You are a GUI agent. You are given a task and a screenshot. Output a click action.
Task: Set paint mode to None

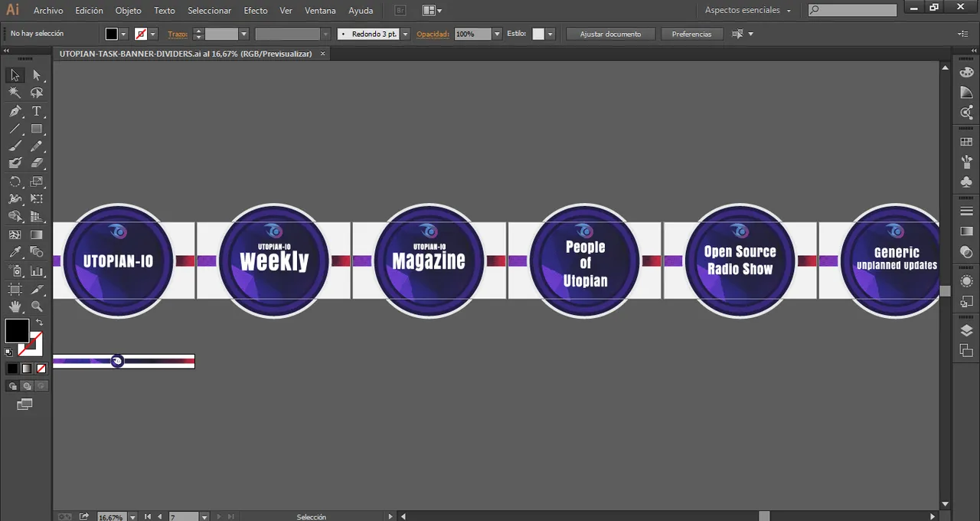41,369
